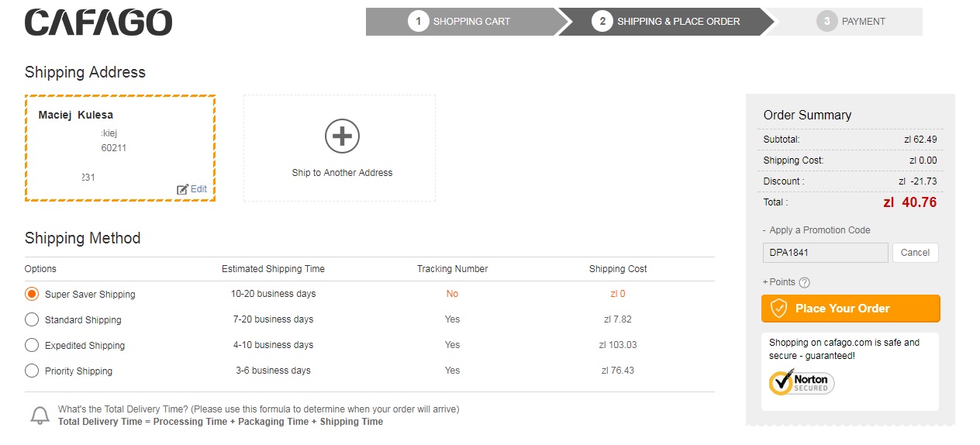
Task: Select Expedited Shipping radio button
Action: pos(32,345)
